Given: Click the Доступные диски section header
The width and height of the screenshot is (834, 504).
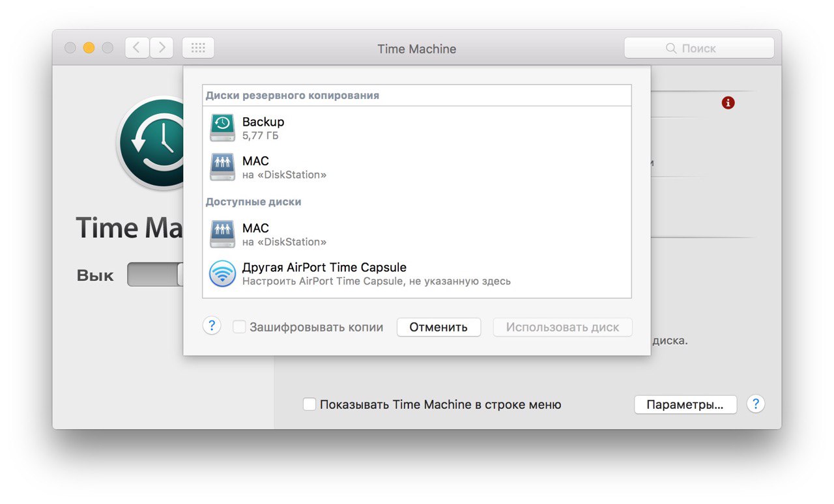Looking at the screenshot, I should (253, 202).
